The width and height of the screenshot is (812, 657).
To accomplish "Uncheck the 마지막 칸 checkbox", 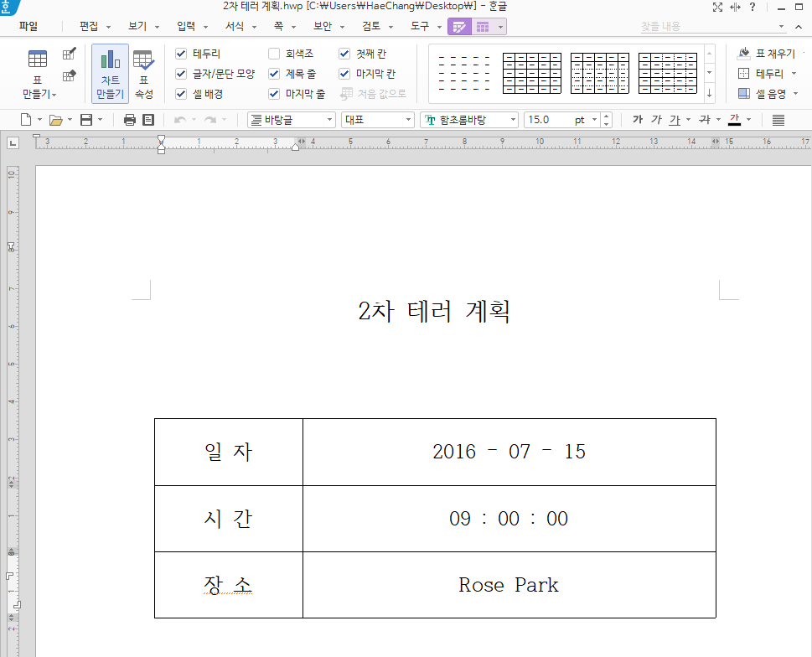I will [344, 74].
